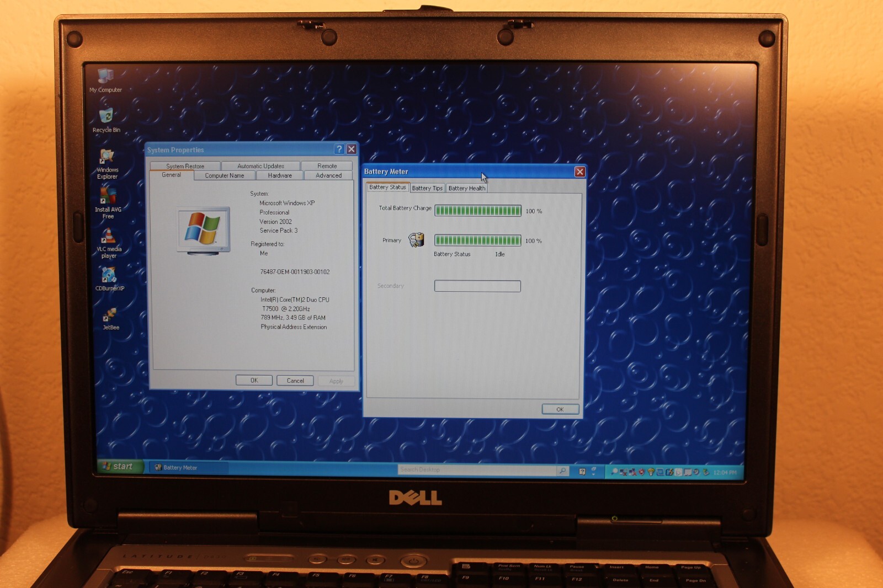Launch Windows Explorer desktop shortcut
The image size is (883, 588).
tap(107, 164)
